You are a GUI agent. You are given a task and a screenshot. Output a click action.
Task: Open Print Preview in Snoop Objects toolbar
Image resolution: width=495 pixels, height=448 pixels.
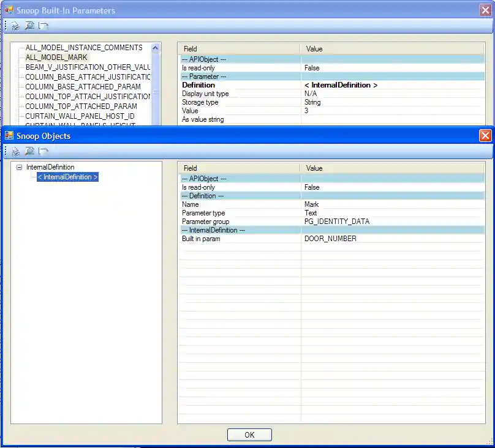coord(29,151)
